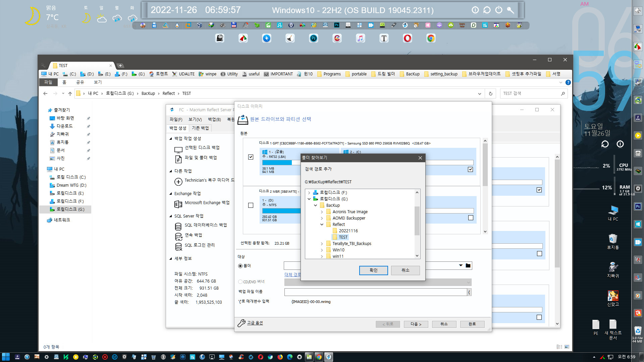Check the Disk 2 right partition checkbox

(471, 218)
